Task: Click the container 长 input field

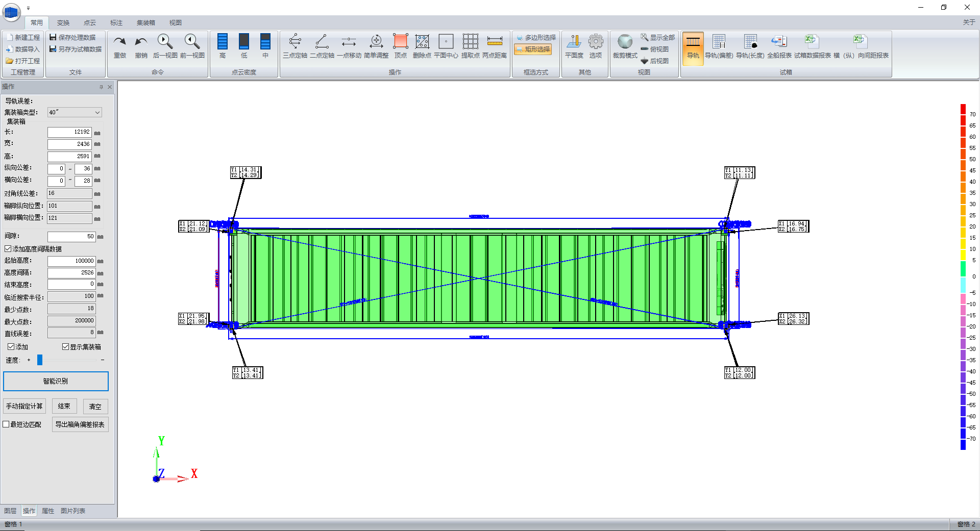Action: click(69, 132)
